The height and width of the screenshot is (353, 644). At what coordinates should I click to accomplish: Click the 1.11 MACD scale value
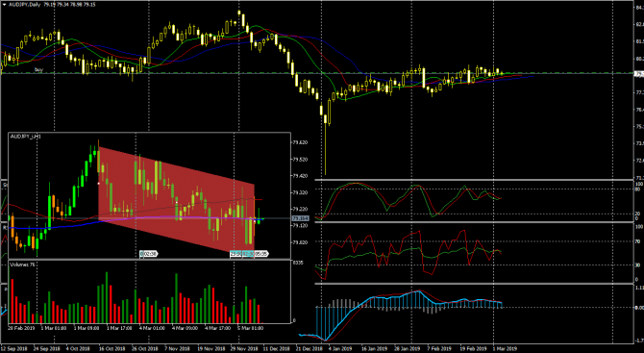point(639,288)
